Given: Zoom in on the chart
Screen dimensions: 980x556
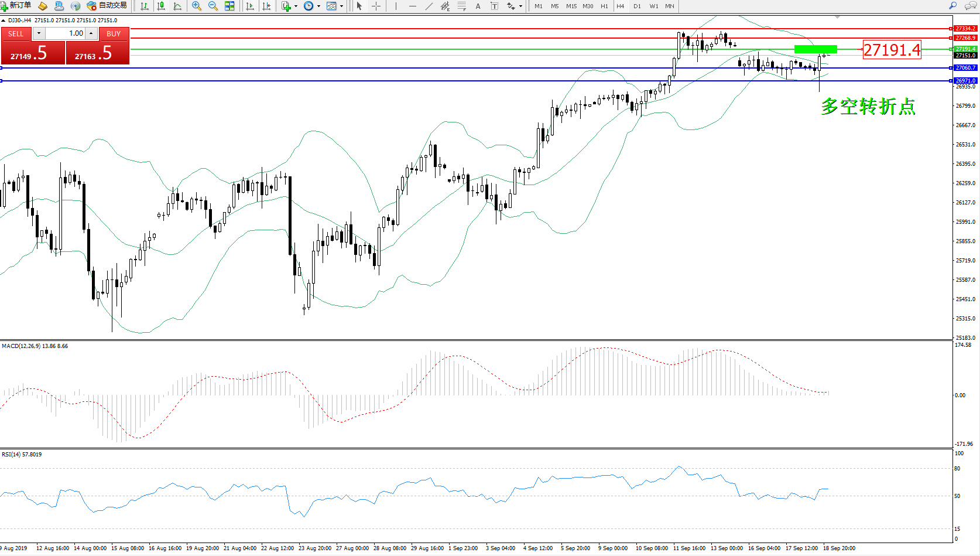Looking at the screenshot, I should click(197, 6).
